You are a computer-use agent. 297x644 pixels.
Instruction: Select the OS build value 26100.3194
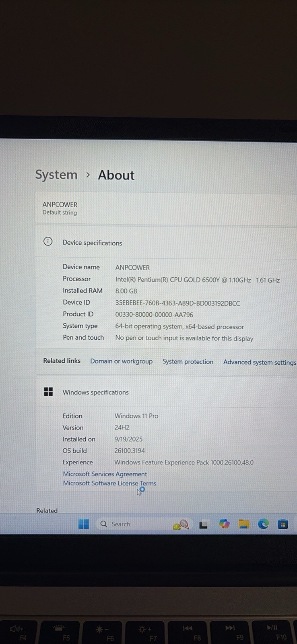pos(130,451)
